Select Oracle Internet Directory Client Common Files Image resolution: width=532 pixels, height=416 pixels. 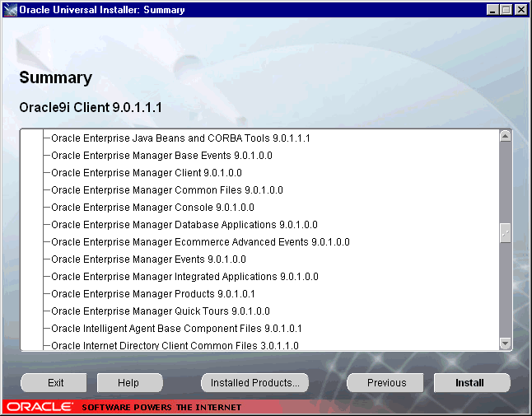point(175,345)
